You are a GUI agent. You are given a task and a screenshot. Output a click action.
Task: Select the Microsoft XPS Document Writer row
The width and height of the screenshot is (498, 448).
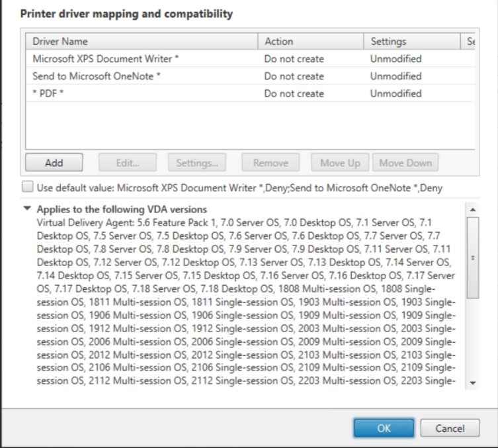(250, 59)
